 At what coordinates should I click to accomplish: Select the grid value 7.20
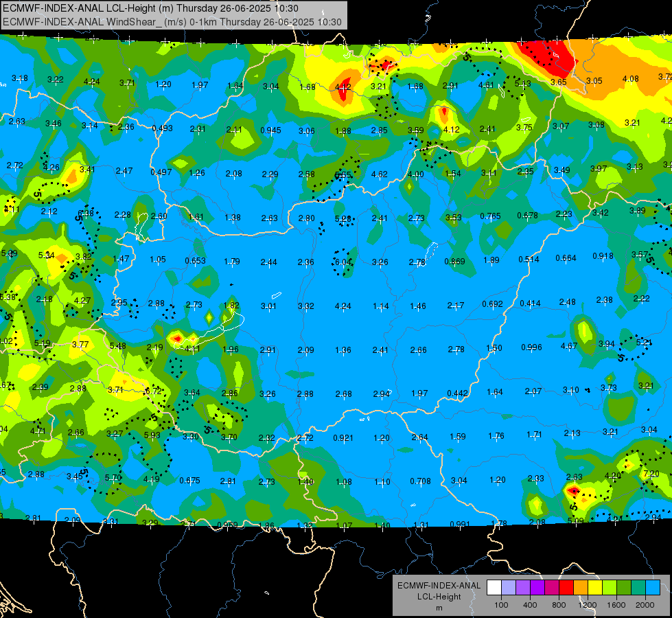[x=651, y=474]
